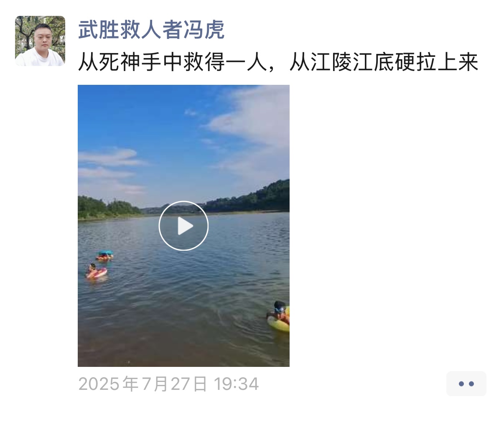Click the swimmer on the yellow float

click(x=279, y=316)
